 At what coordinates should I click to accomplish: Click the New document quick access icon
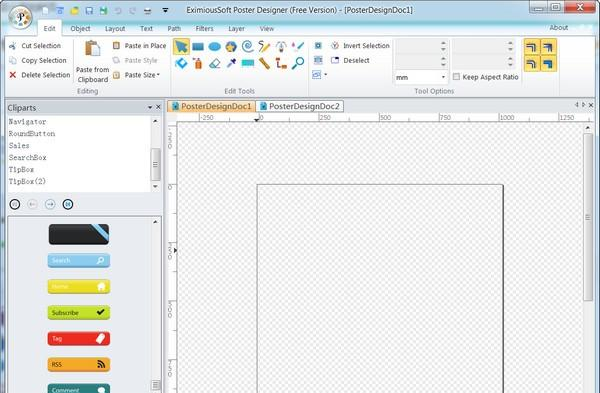45,11
